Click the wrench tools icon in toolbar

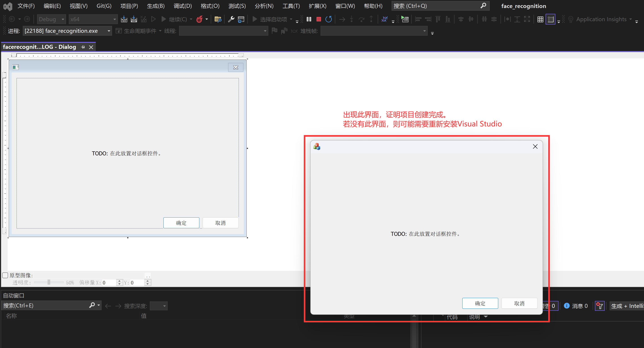tap(231, 19)
